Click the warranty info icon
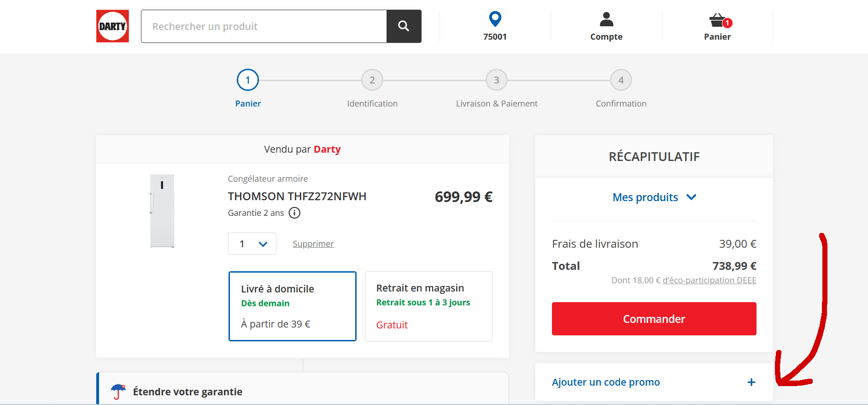868x405 pixels. click(294, 213)
